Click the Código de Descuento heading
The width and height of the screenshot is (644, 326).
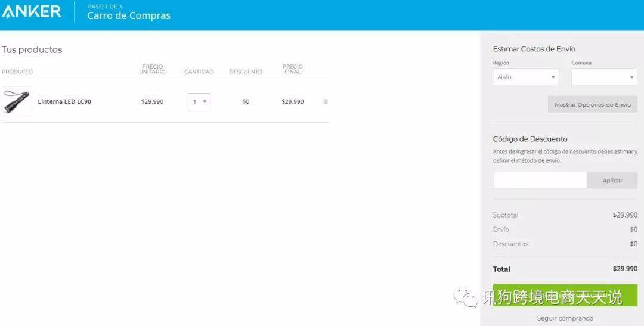pos(530,139)
